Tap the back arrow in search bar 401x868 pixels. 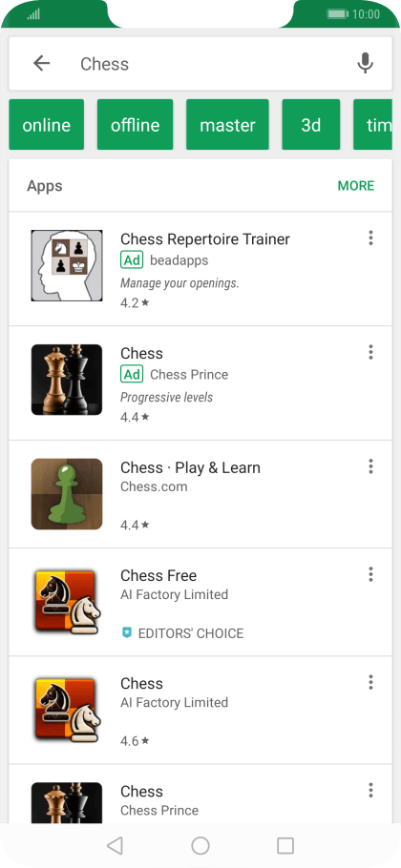pyautogui.click(x=42, y=64)
